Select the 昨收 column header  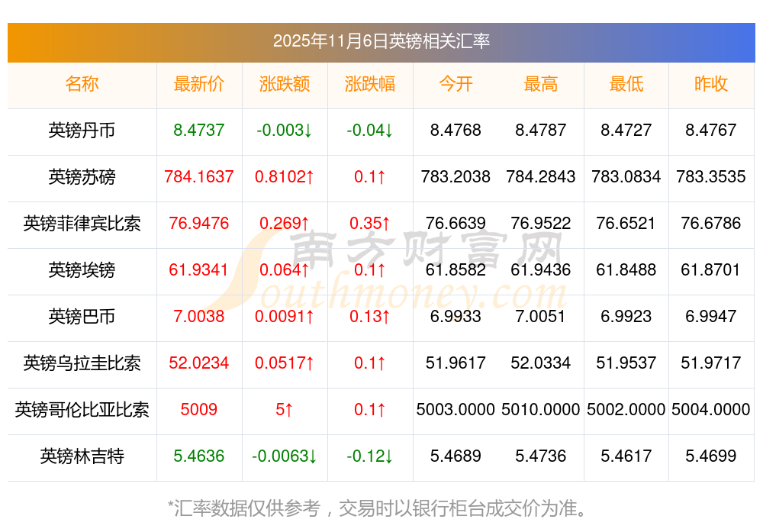click(711, 84)
